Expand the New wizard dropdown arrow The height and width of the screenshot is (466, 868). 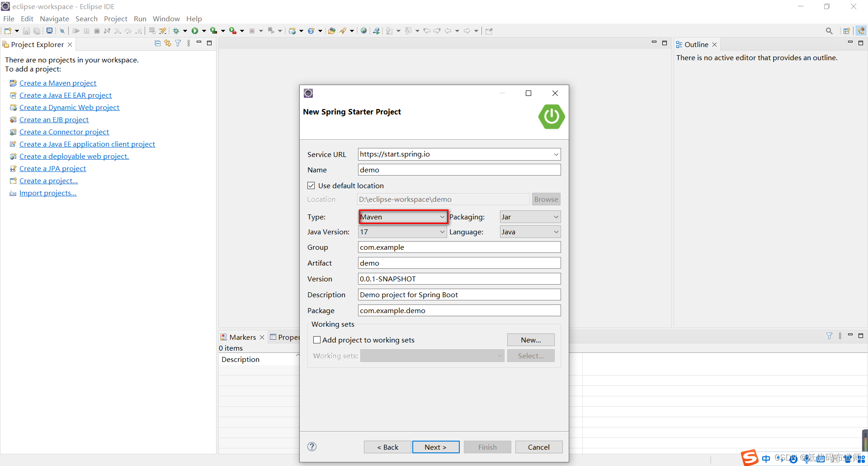[x=17, y=31]
